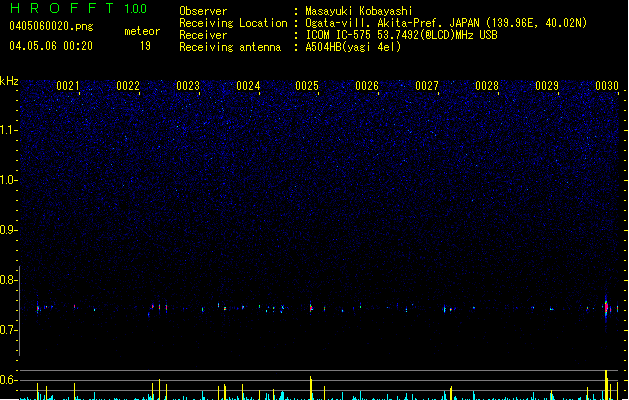629x400 pixels.
Task: Click time marker 0029
Action: click(547, 86)
